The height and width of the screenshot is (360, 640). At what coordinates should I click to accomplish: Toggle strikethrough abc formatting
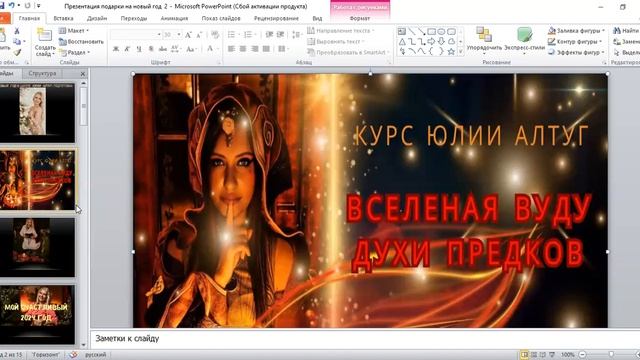163,49
